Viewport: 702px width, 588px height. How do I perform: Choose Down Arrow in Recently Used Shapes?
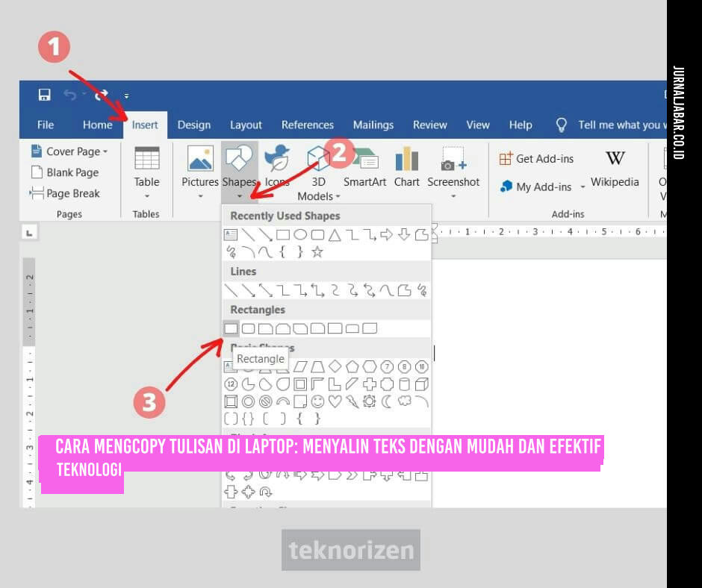404,234
